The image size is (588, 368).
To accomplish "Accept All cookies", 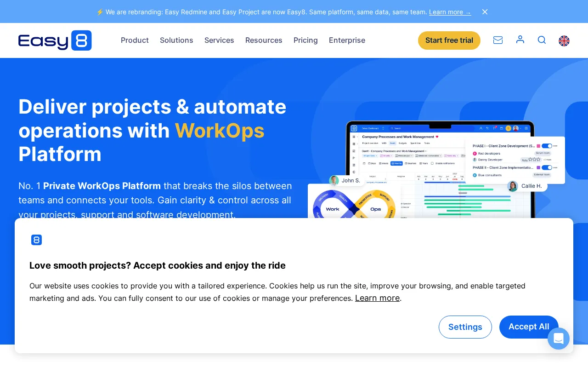I will 529,327.
